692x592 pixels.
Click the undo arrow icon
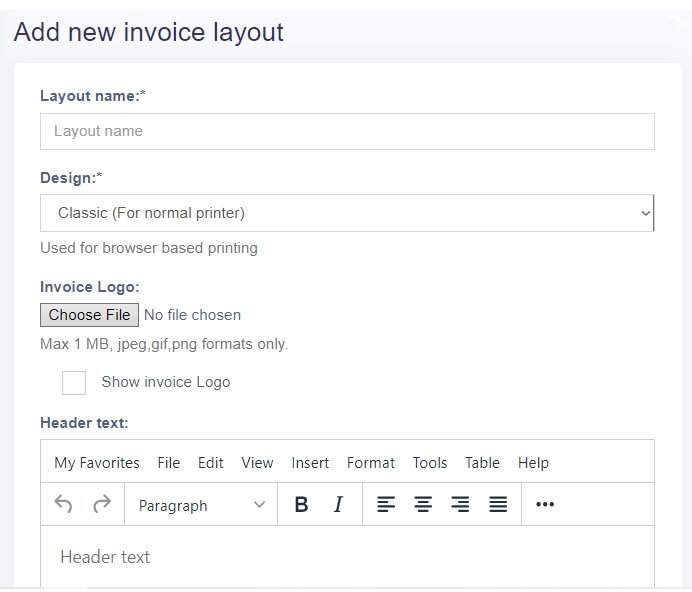coord(63,505)
